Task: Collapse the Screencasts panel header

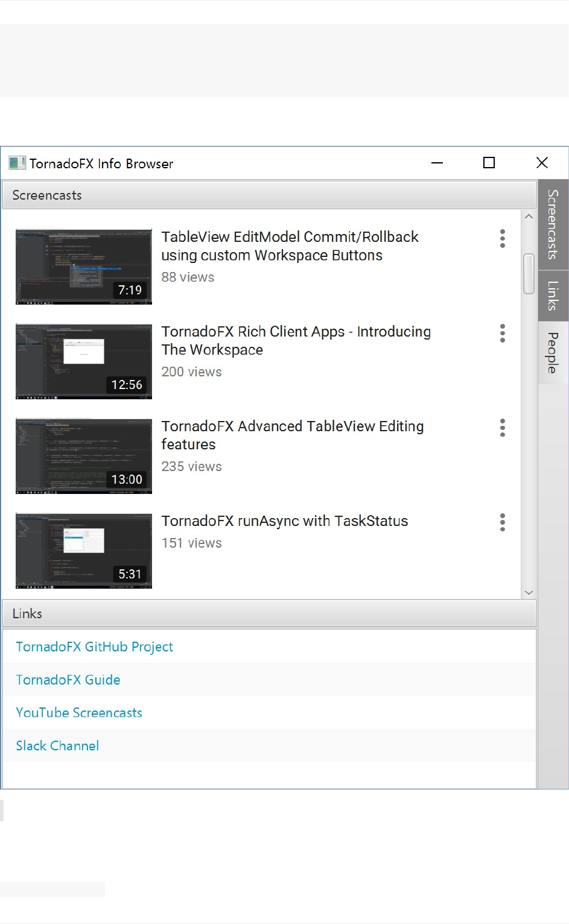Action: [269, 195]
